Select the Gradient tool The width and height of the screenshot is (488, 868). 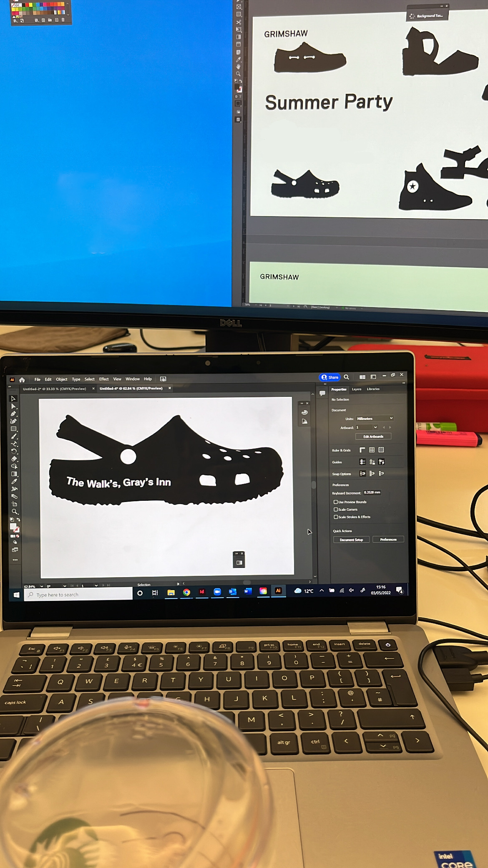(x=14, y=474)
